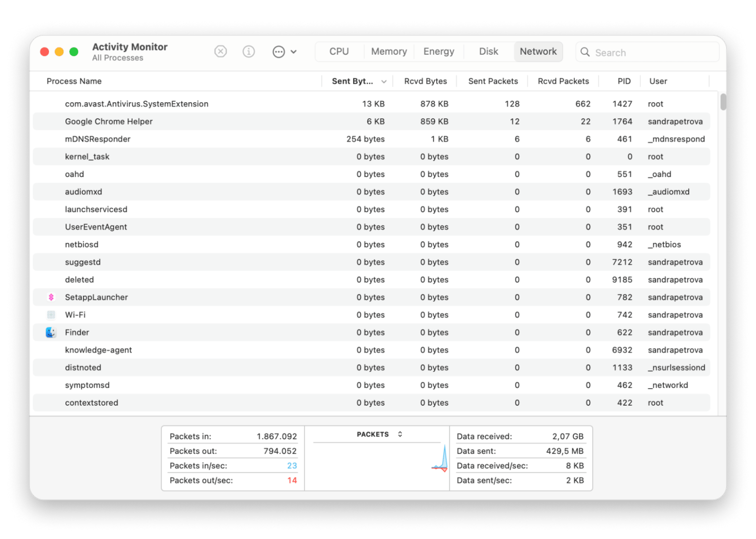756x539 pixels.
Task: Select the suggestd process
Action: click(371, 262)
